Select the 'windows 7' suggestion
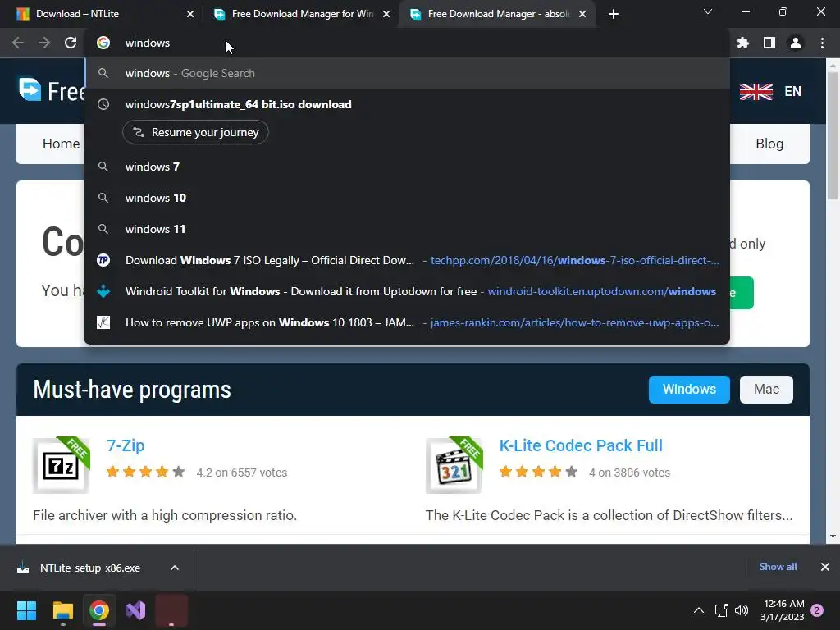This screenshot has width=840, height=630. click(x=407, y=167)
